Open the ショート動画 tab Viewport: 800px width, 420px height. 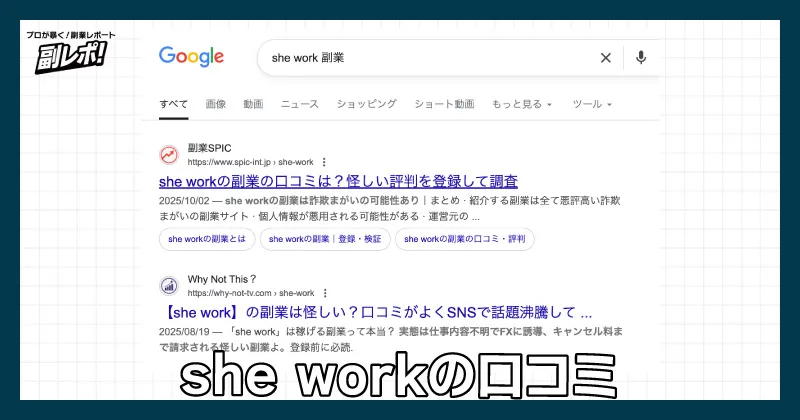click(444, 104)
